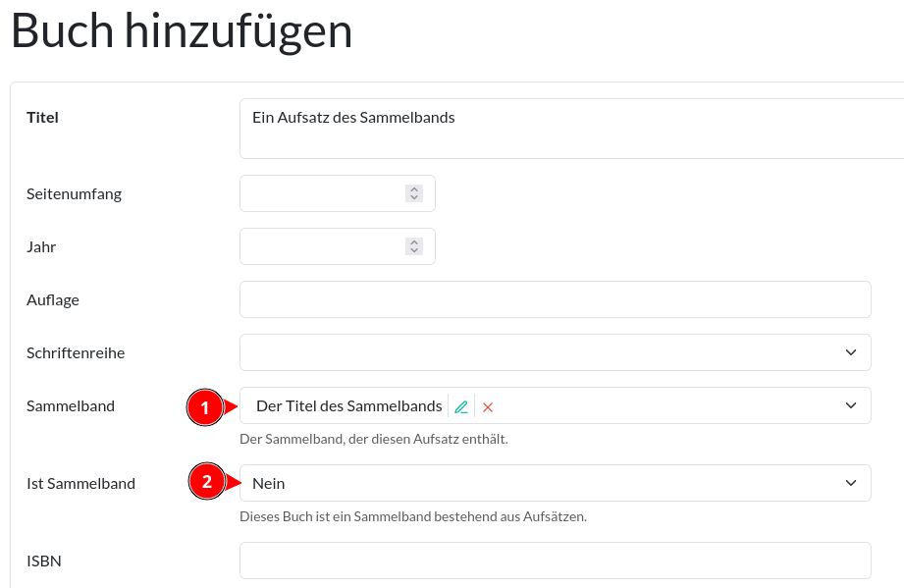The image size is (904, 588).
Task: Click the red annotation marker number 1
Action: 205,407
